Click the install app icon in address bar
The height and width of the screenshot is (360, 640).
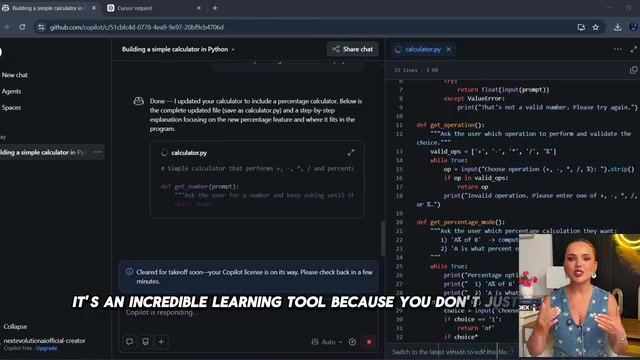(581, 27)
